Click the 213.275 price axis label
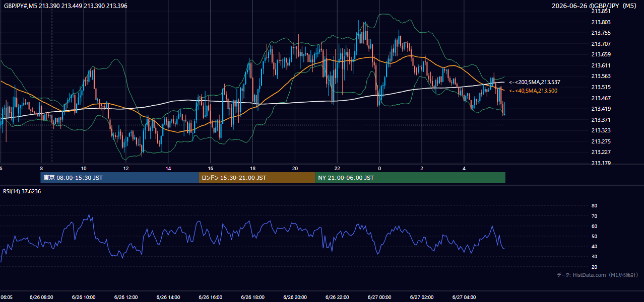Viewport: 644px width, 302px height. (x=601, y=141)
